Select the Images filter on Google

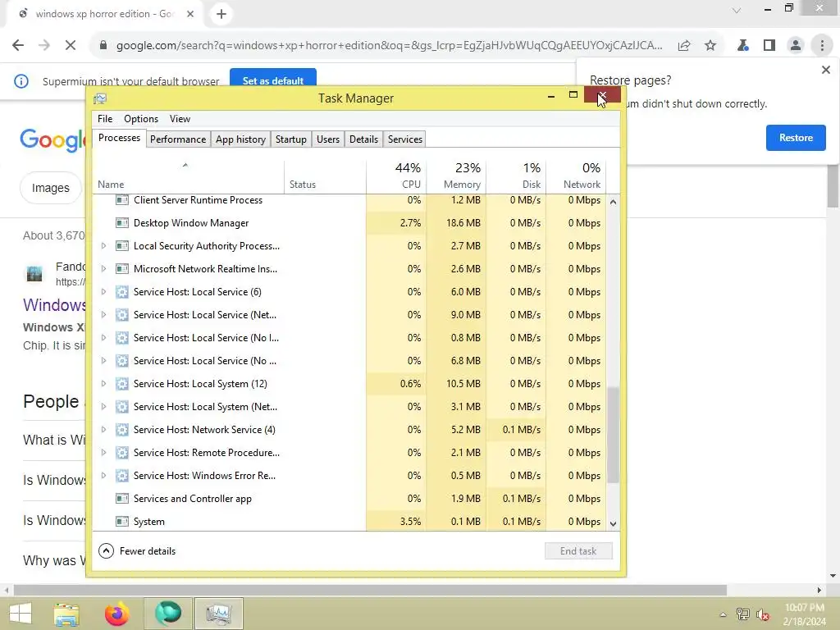pos(50,188)
